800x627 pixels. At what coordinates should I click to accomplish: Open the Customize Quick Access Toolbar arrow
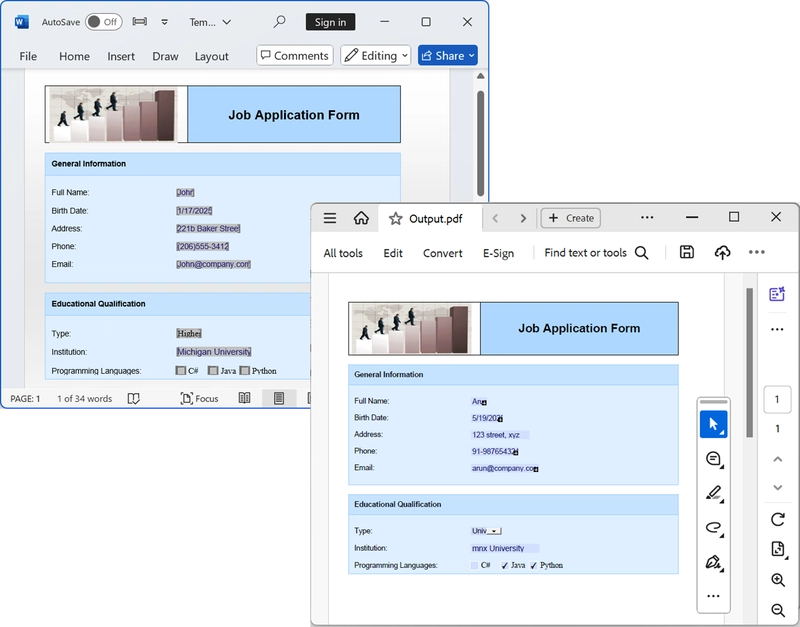pos(164,22)
